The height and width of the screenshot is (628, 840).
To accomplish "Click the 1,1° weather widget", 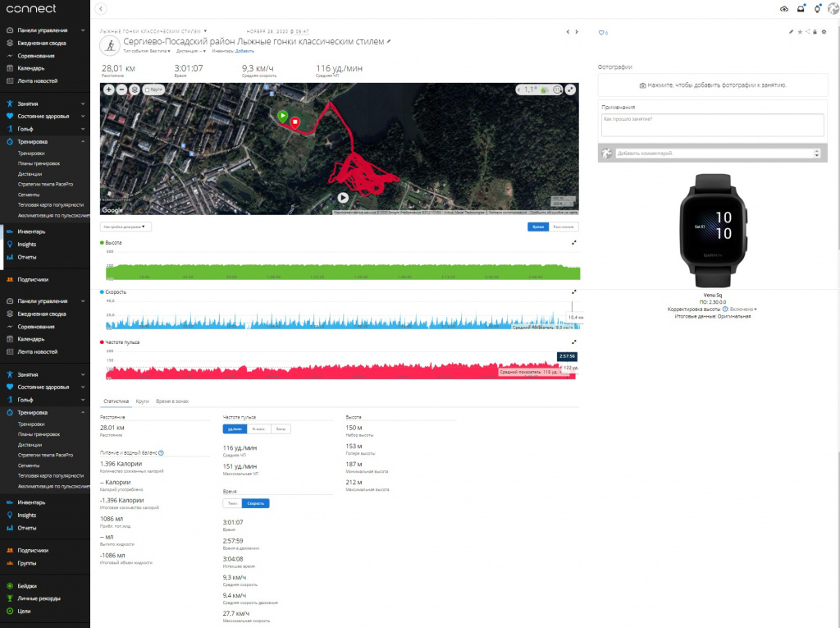I will 538,89.
